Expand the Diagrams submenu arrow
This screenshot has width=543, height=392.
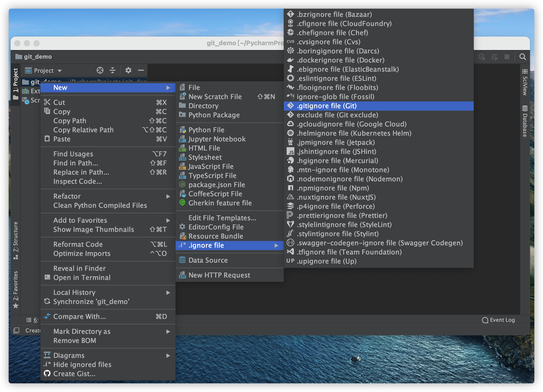click(168, 355)
